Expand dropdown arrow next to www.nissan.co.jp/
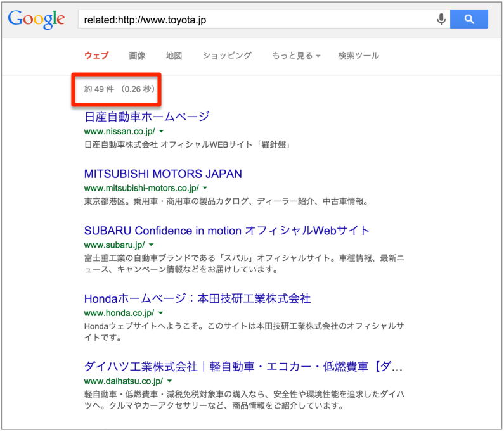 [162, 131]
